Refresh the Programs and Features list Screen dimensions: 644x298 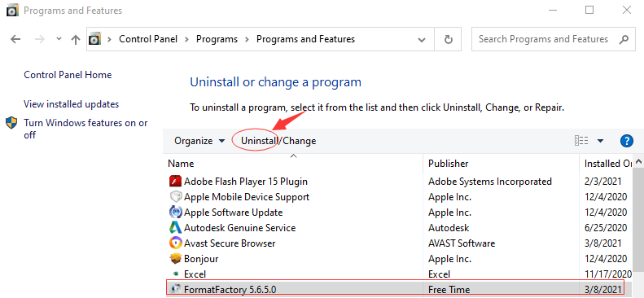pos(449,39)
